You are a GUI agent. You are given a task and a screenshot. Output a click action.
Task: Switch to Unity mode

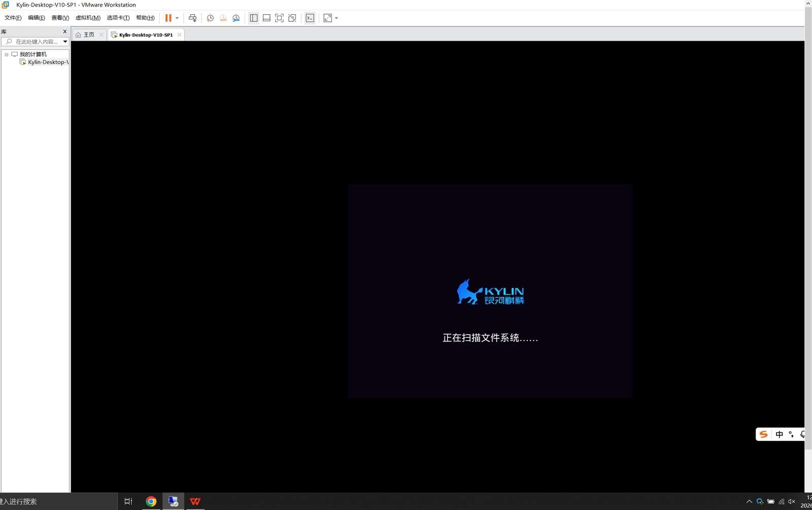tap(292, 18)
